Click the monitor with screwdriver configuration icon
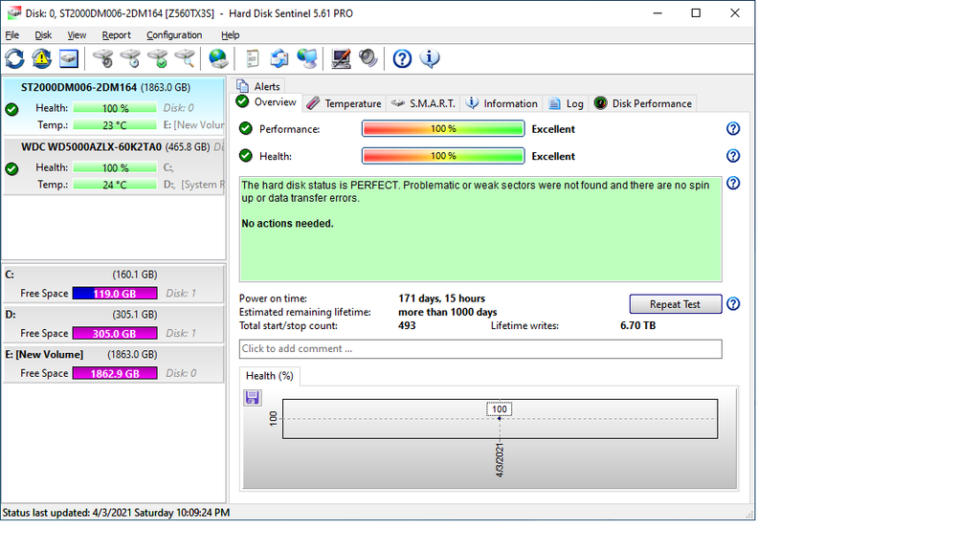 (341, 58)
